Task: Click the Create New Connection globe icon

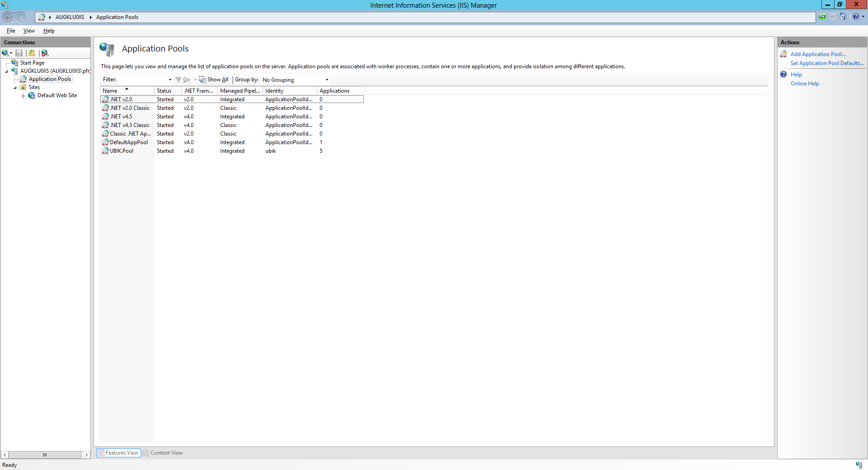Action: click(5, 53)
